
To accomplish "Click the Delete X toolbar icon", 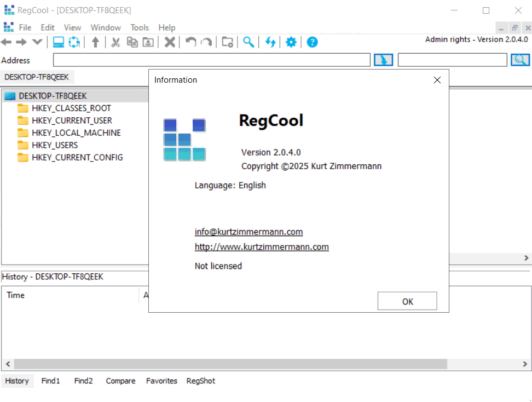I will click(x=170, y=42).
